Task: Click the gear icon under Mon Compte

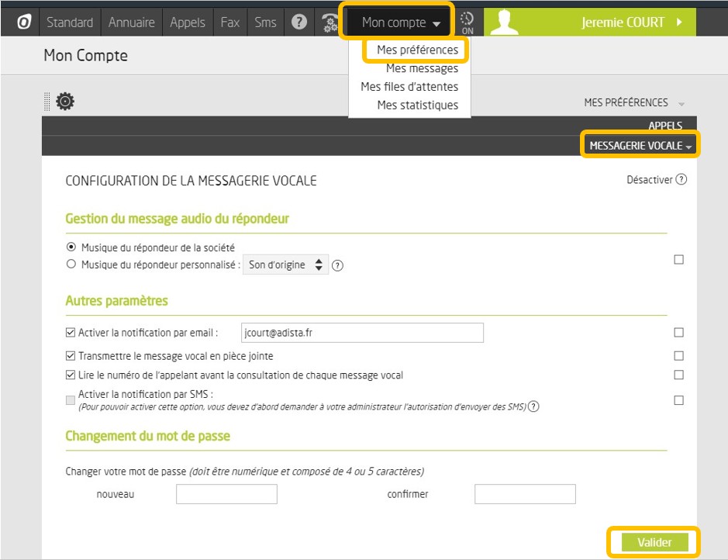Action: [x=65, y=102]
